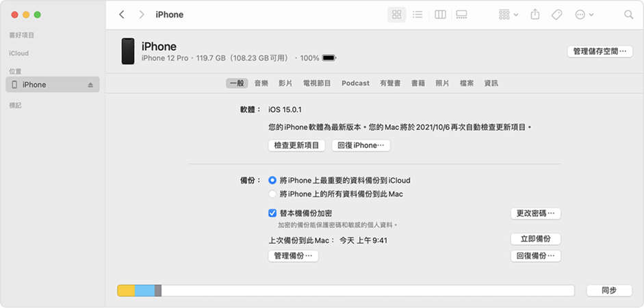The image size is (644, 308).
Task: Click the yellow storage bar segment
Action: (x=126, y=290)
